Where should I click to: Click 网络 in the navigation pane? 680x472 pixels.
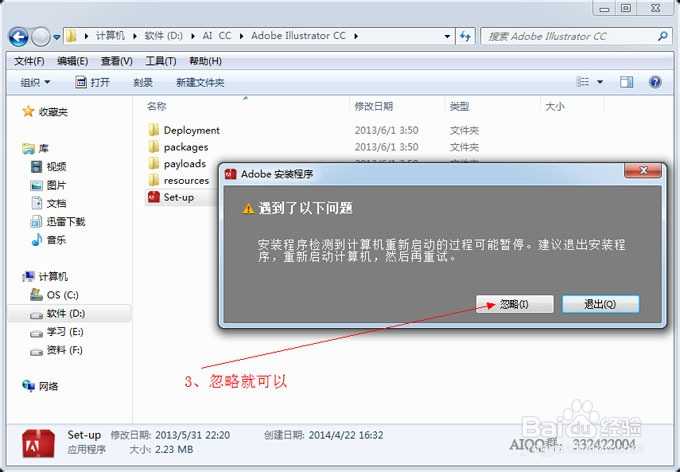coord(40,386)
